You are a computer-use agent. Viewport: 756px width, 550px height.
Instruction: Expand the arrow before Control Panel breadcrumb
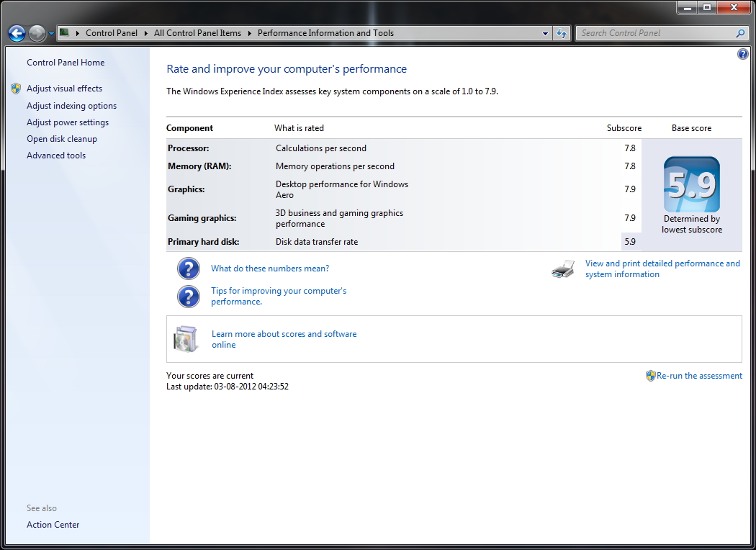click(77, 33)
